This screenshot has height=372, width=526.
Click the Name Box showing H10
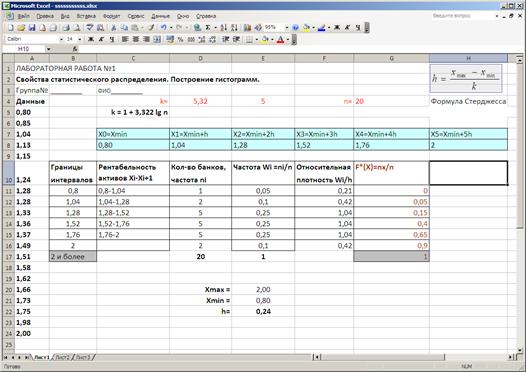pos(24,49)
